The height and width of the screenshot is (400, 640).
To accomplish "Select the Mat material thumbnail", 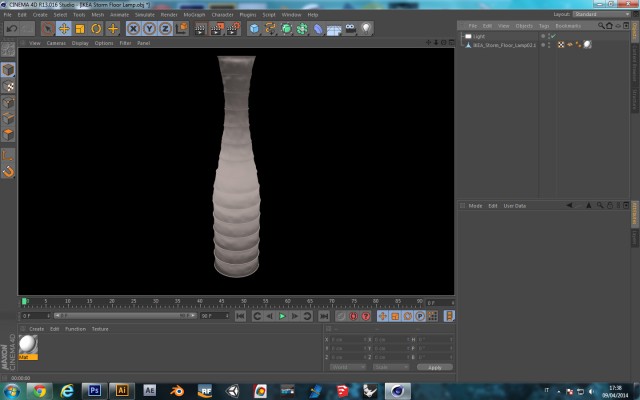I will tap(28, 347).
